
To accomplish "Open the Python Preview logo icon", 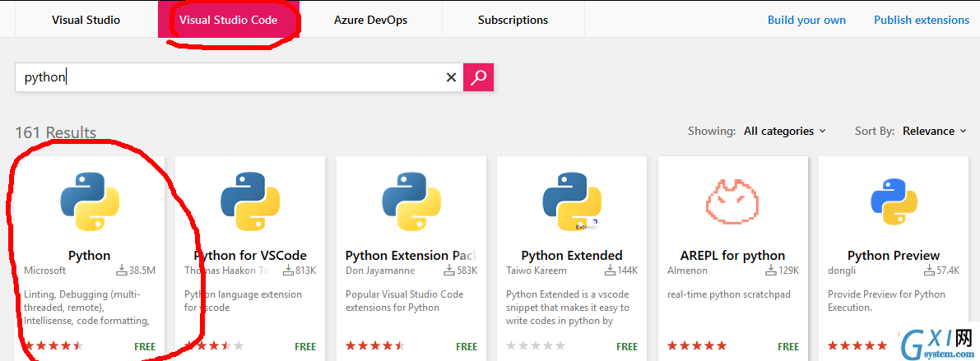I will (894, 201).
